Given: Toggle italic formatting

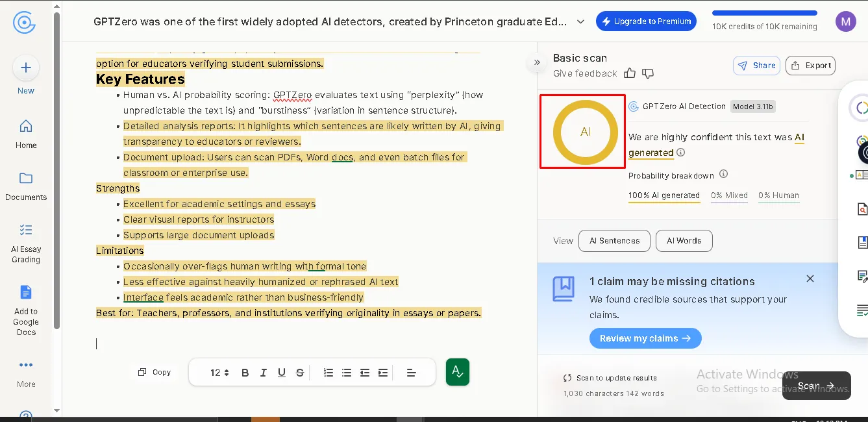Looking at the screenshot, I should click(263, 373).
